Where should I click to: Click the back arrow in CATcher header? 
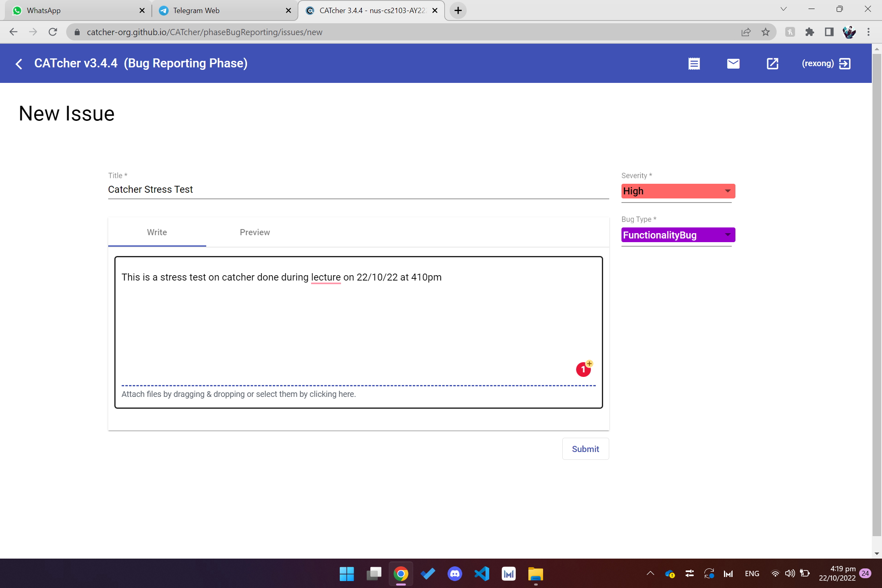19,64
